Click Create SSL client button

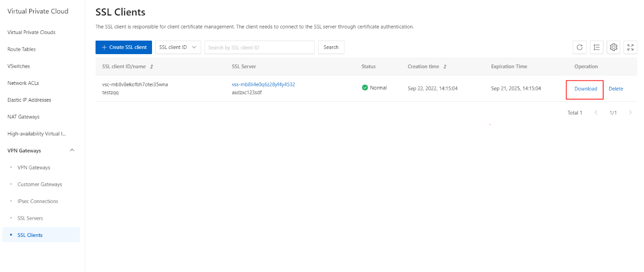[x=124, y=47]
